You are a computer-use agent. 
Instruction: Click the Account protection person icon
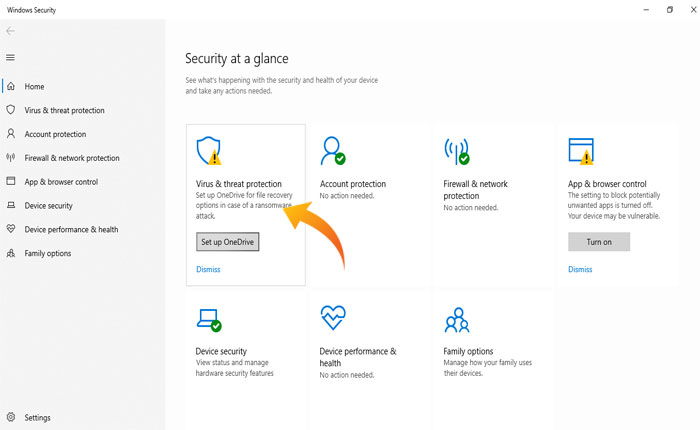[x=332, y=151]
